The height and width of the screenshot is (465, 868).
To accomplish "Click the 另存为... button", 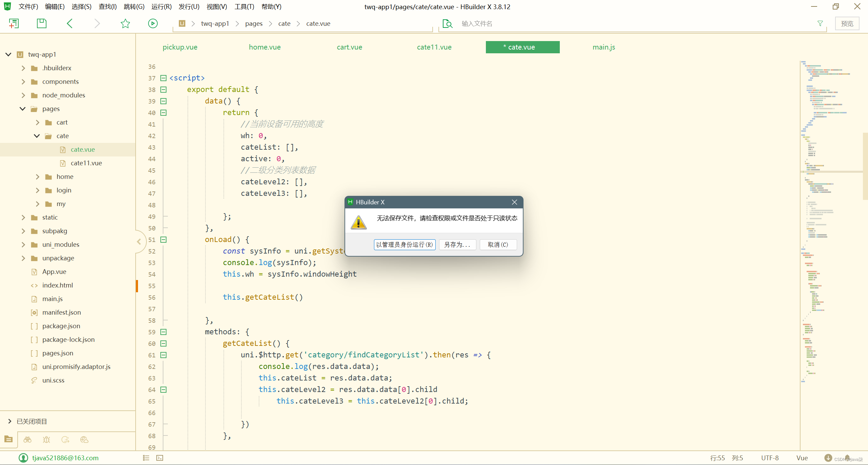I will (x=457, y=244).
